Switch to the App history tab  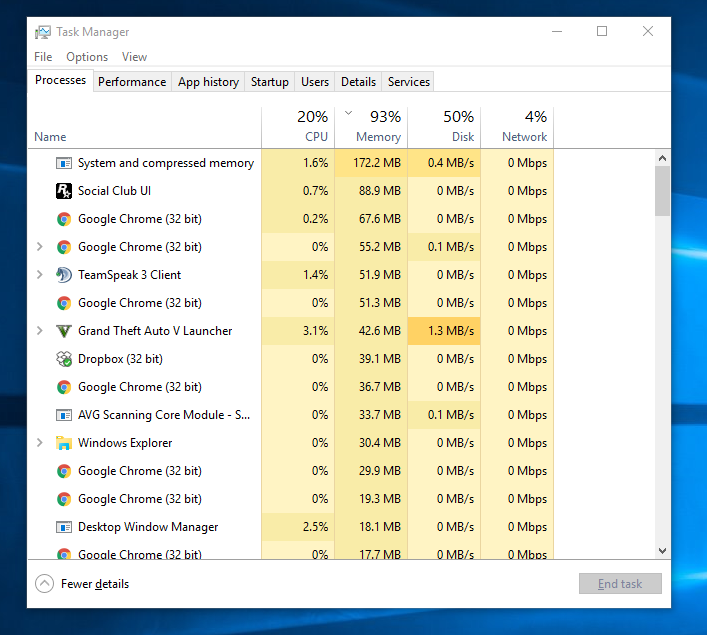tap(208, 82)
